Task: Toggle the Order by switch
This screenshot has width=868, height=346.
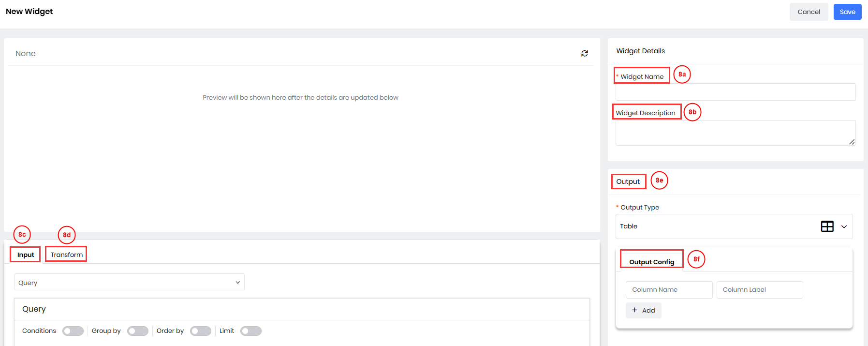Action: pos(201,331)
